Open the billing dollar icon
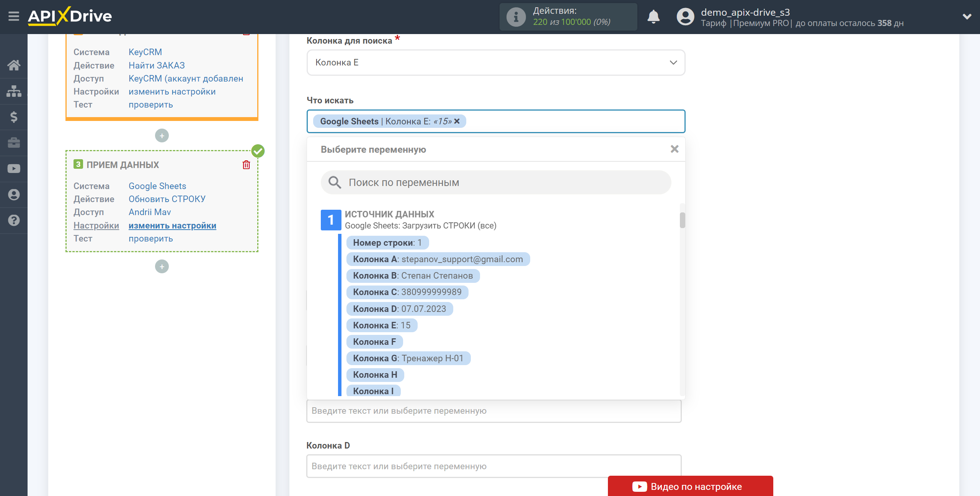Screen dimensions: 980x496 [x=14, y=117]
